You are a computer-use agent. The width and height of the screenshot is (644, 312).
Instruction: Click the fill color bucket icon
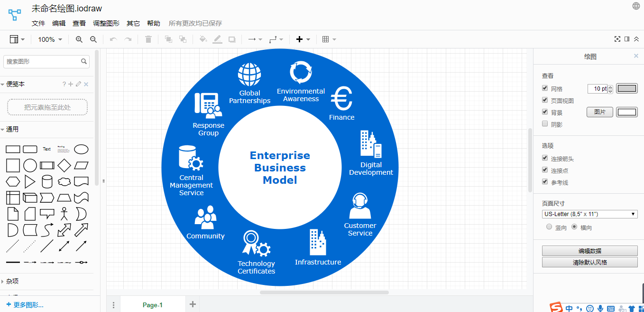point(203,39)
